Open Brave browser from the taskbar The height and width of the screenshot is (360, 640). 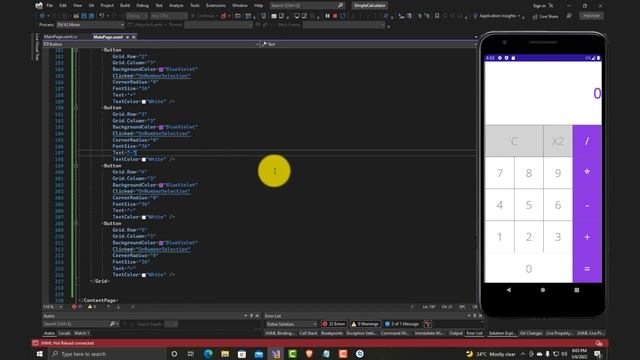309,354
